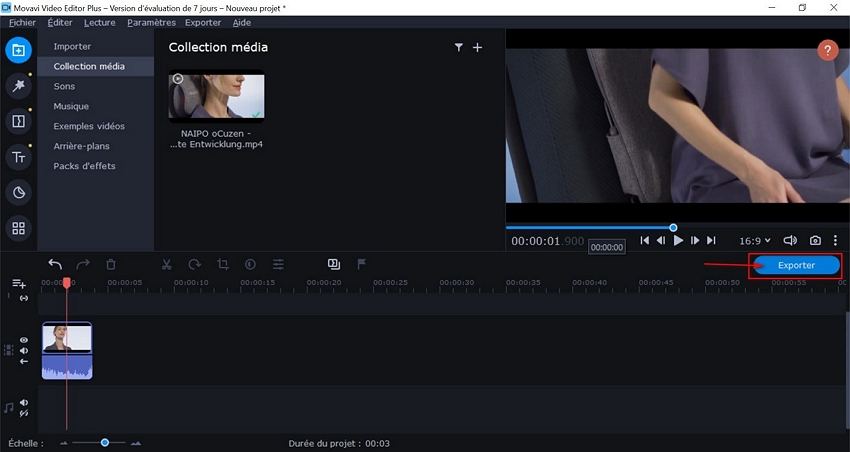Select the crop tool

point(223,264)
